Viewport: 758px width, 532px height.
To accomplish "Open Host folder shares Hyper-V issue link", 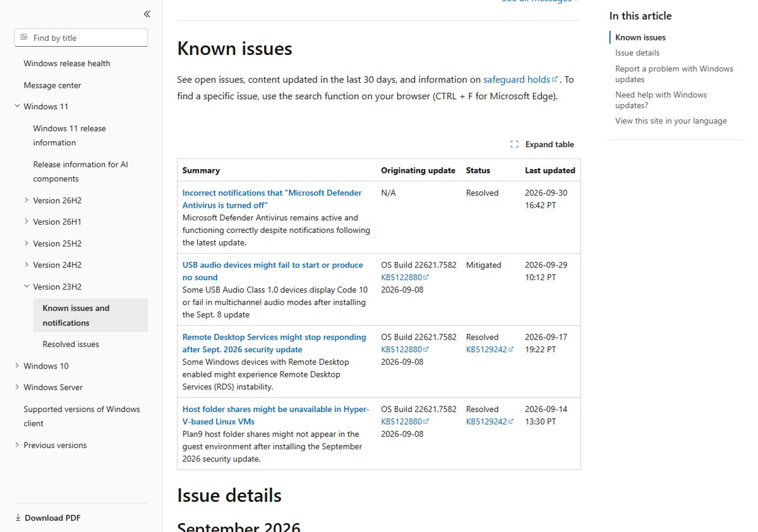I will (x=276, y=415).
